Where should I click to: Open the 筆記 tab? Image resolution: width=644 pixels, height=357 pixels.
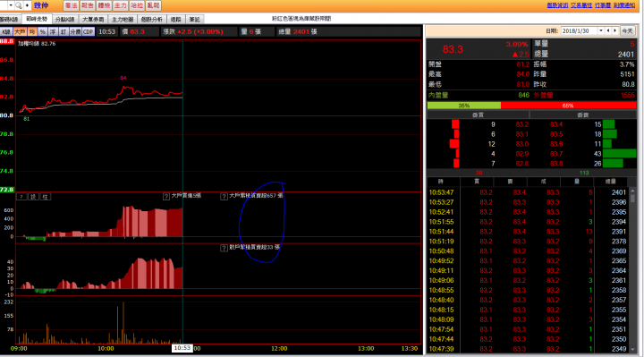pyautogui.click(x=195, y=20)
